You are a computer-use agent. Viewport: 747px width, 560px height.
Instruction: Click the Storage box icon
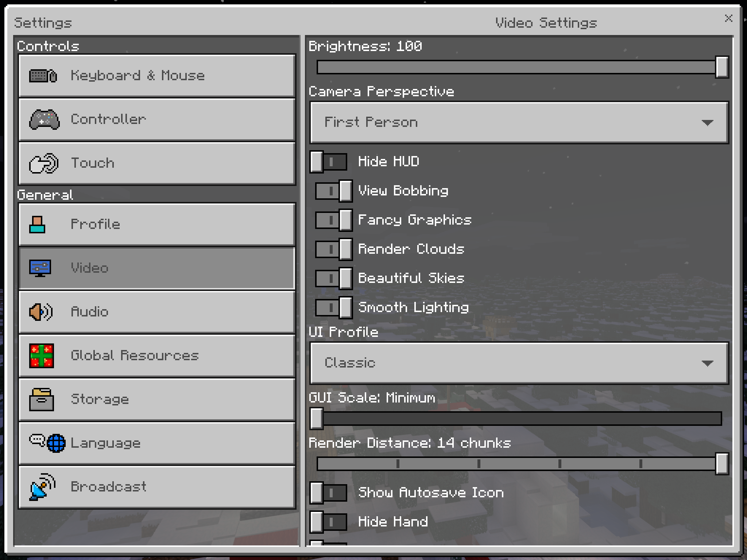[x=42, y=400]
